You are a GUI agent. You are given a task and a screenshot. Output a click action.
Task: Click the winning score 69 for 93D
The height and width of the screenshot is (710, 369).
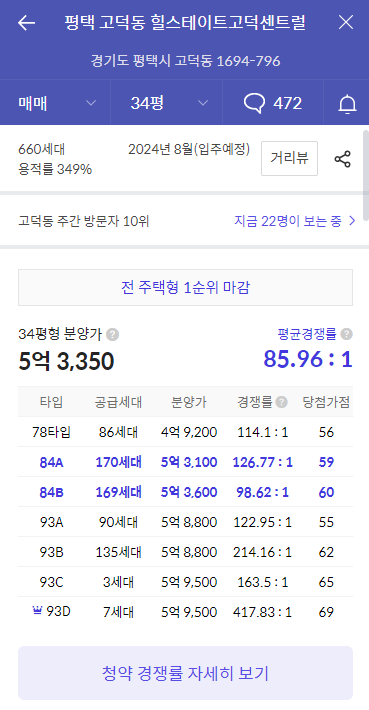pos(326,612)
